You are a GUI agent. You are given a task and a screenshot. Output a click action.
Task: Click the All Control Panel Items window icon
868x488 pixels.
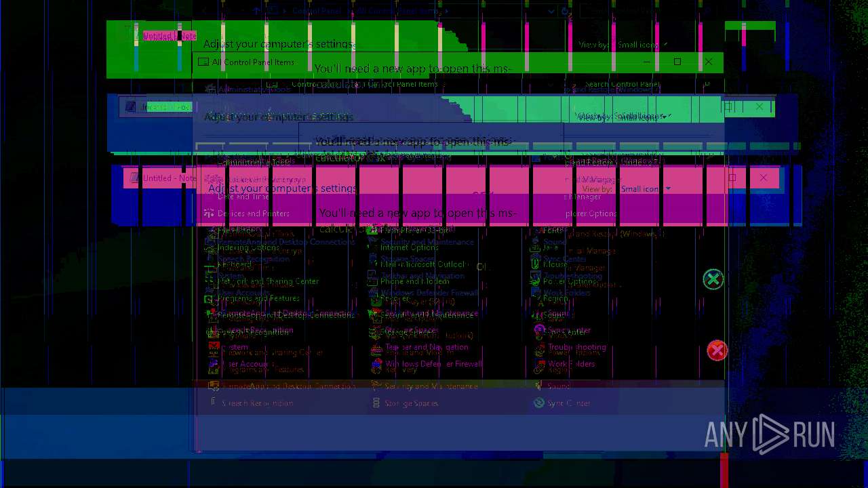pyautogui.click(x=203, y=62)
